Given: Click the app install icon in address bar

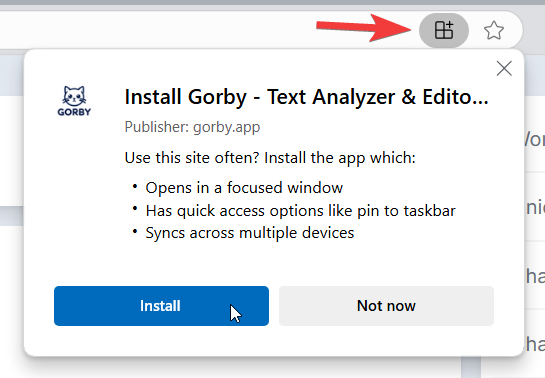Looking at the screenshot, I should (444, 30).
